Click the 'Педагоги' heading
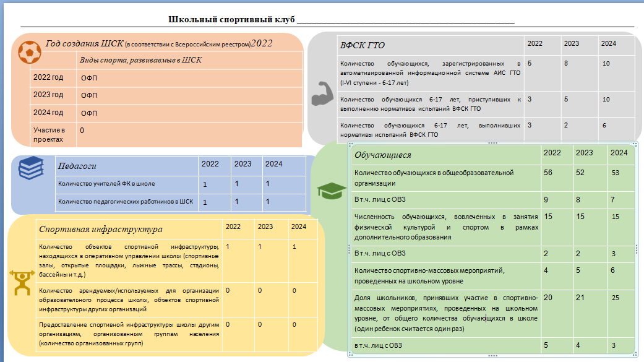644x362 pixels. pyautogui.click(x=77, y=166)
